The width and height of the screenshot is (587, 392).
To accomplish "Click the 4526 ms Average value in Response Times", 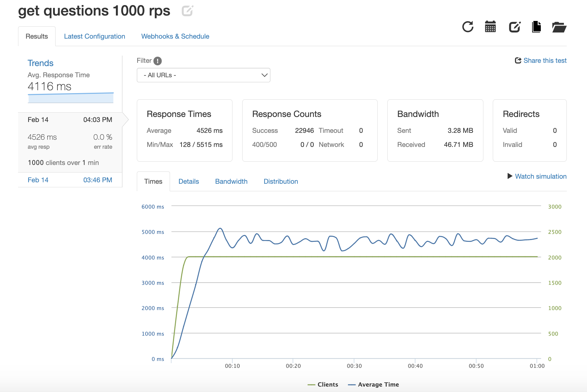I will [x=209, y=131].
